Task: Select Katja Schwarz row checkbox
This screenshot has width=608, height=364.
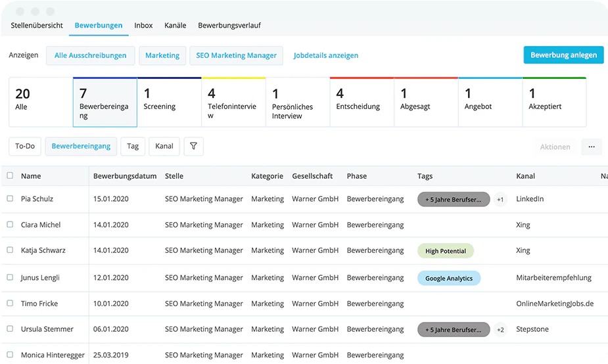Action: (10, 250)
